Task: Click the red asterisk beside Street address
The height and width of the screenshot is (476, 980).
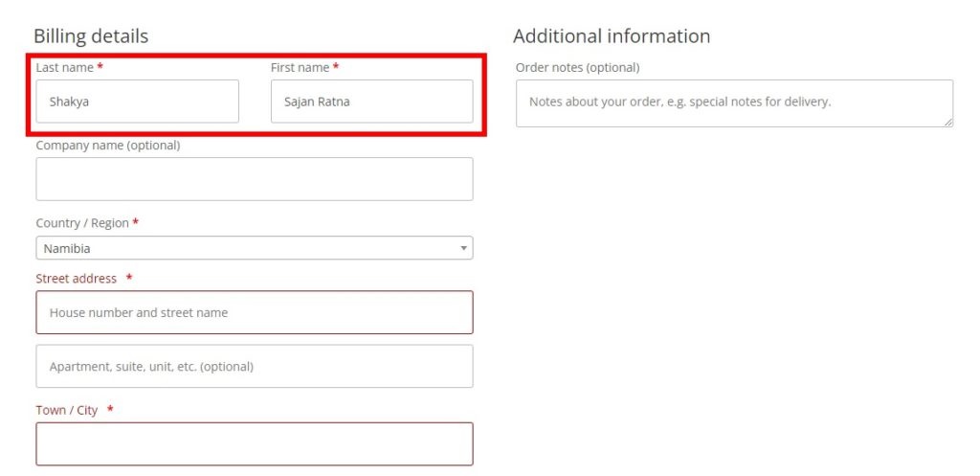Action: point(129,279)
